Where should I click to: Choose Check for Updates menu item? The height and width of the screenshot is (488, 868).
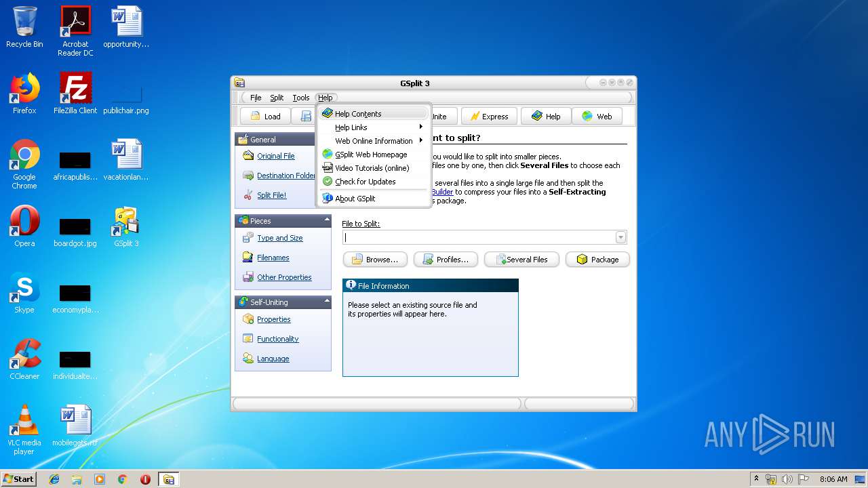[374, 182]
